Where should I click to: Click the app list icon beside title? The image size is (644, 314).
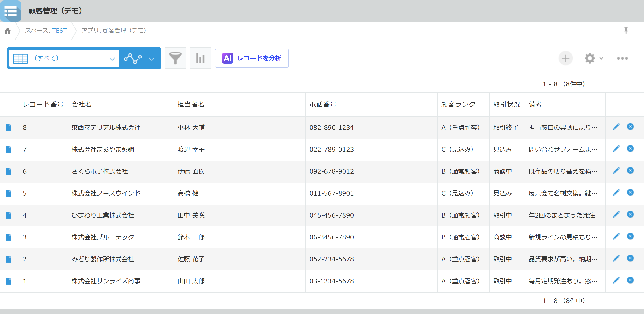click(x=11, y=11)
